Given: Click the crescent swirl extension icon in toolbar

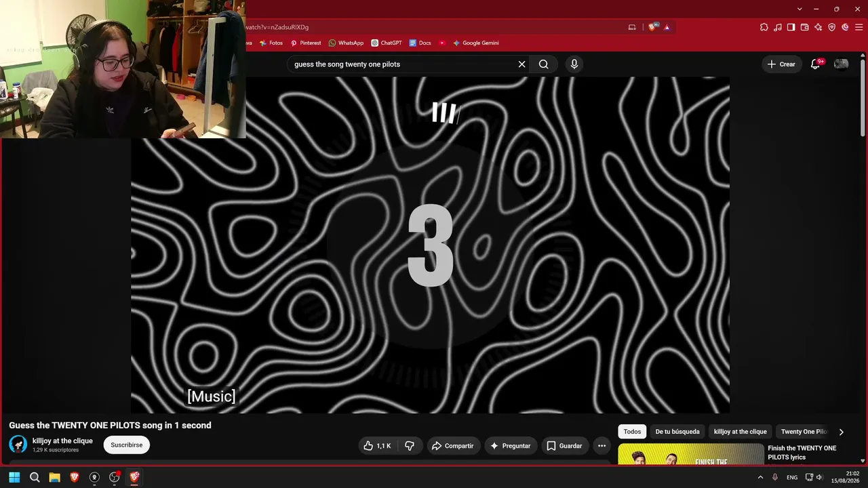Looking at the screenshot, I should coord(845,27).
